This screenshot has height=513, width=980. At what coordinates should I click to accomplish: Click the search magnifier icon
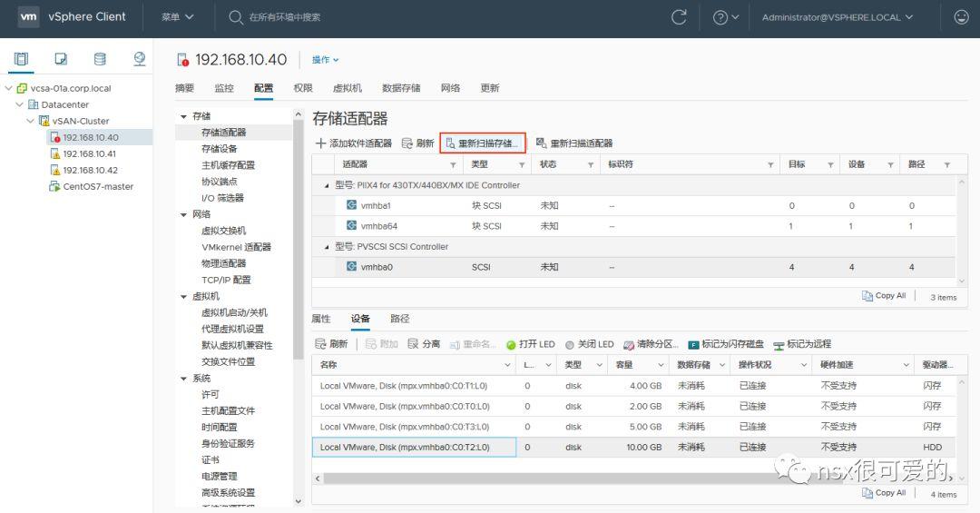236,17
